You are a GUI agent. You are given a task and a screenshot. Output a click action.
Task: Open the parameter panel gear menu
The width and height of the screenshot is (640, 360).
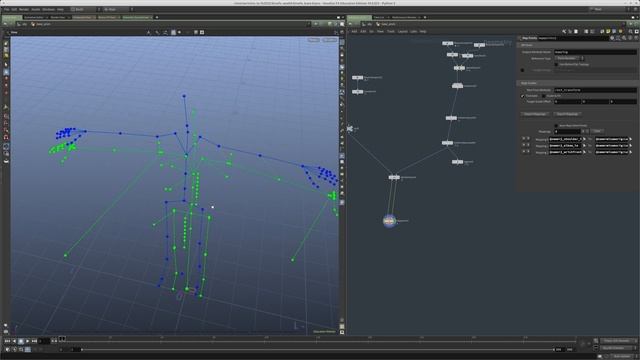coord(612,38)
